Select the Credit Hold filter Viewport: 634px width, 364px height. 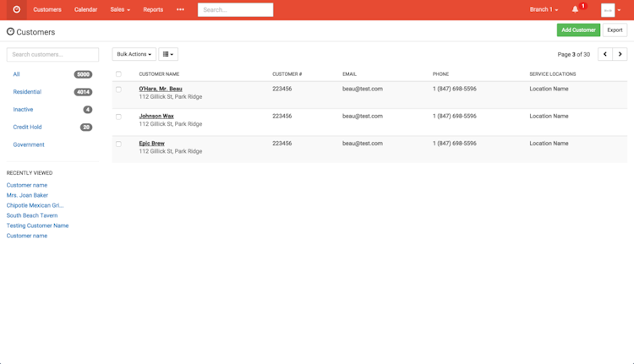tap(28, 127)
